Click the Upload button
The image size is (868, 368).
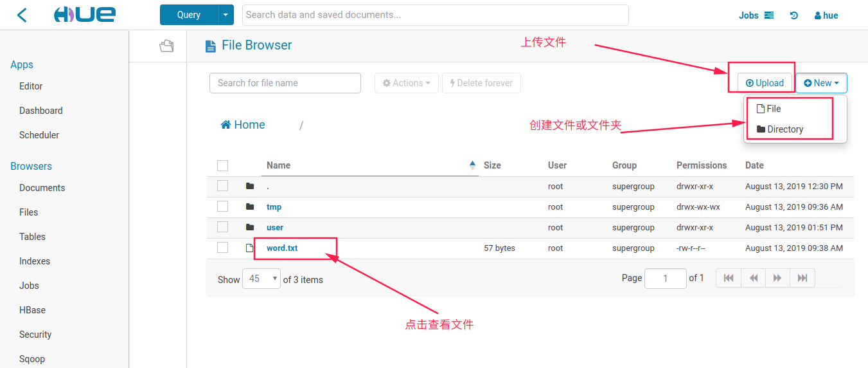765,83
